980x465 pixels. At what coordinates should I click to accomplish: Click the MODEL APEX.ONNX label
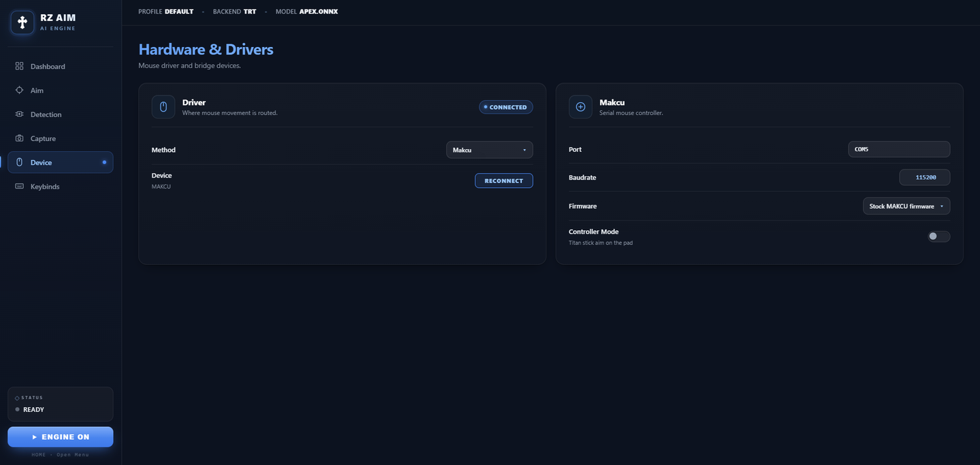click(307, 12)
